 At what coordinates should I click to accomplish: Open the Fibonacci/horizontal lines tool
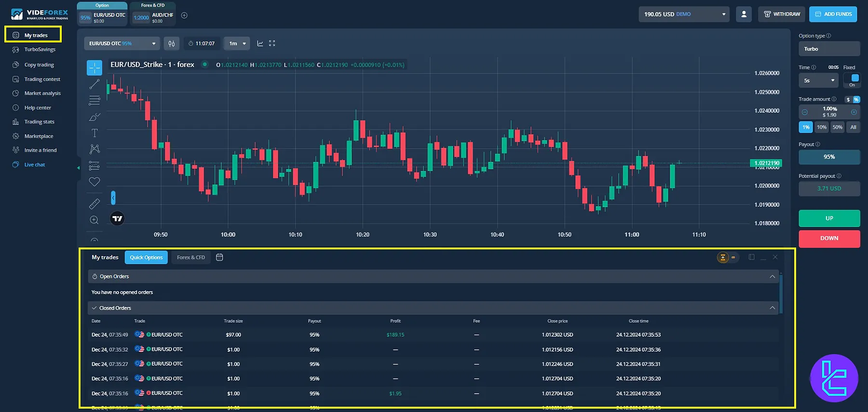point(95,100)
